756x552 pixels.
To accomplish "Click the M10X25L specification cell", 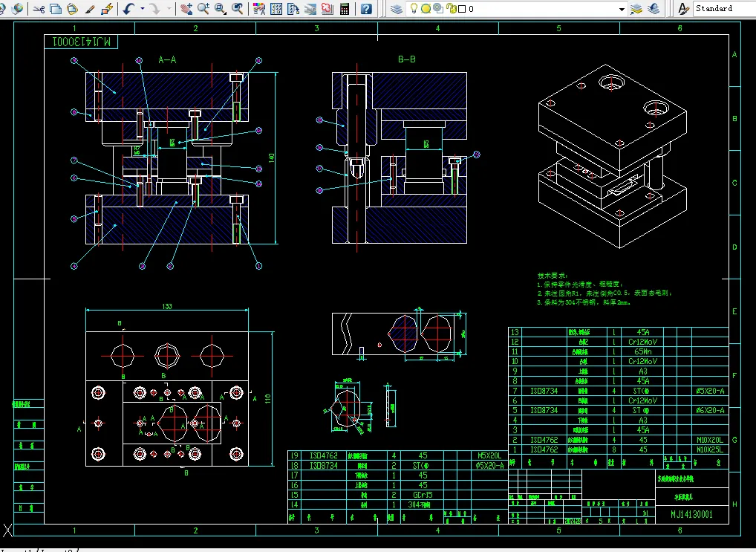I will [x=710, y=449].
